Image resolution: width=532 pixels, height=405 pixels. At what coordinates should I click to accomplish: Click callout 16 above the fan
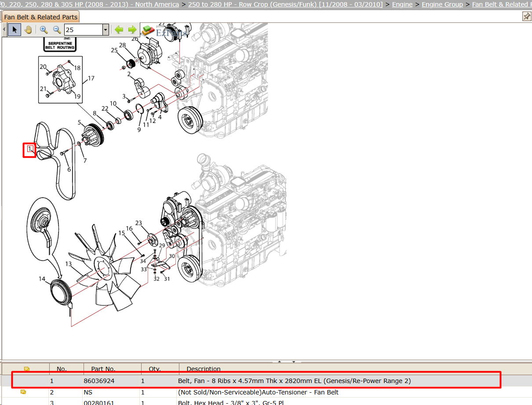[129, 228]
